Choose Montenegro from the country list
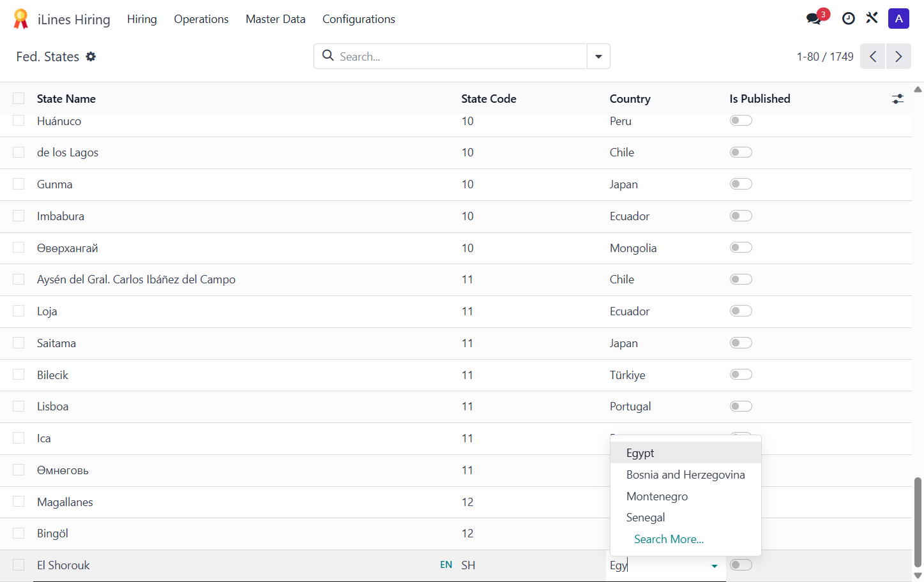This screenshot has width=924, height=582. [x=686, y=496]
